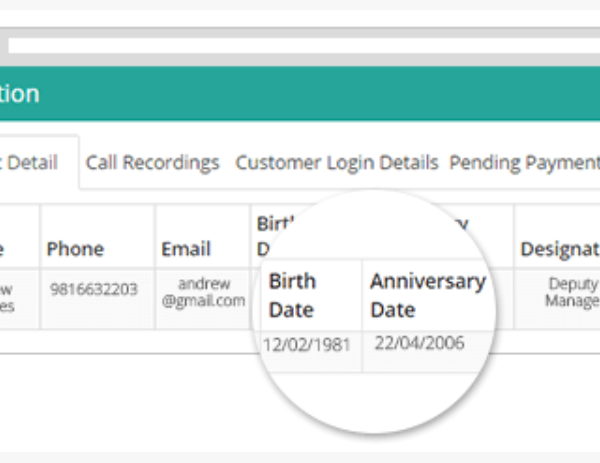Image resolution: width=600 pixels, height=463 pixels.
Task: Click the magnified Birth Date header
Action: [292, 295]
